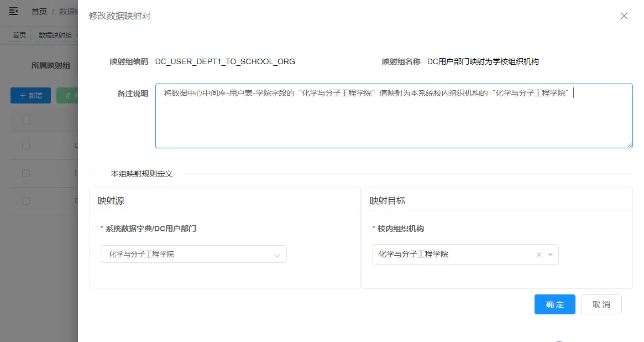Image resolution: width=644 pixels, height=342 pixels.
Task: Click the 新增 button with plus icon
Action: click(x=31, y=95)
